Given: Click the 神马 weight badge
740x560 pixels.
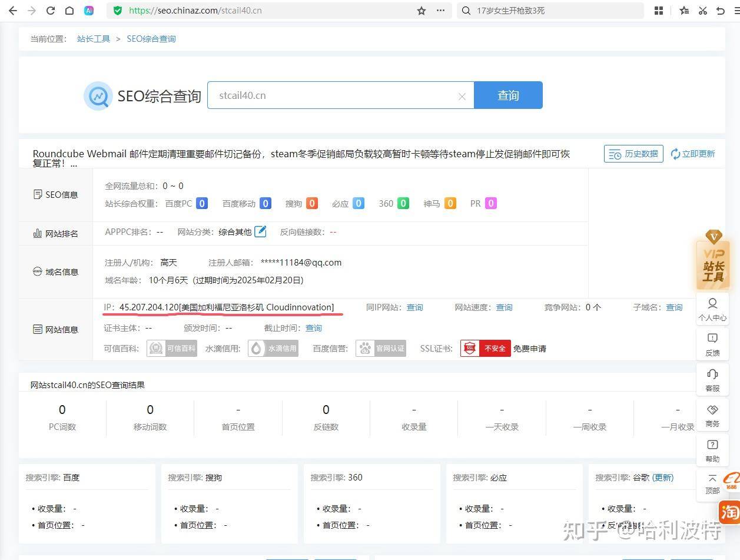Looking at the screenshot, I should point(450,204).
